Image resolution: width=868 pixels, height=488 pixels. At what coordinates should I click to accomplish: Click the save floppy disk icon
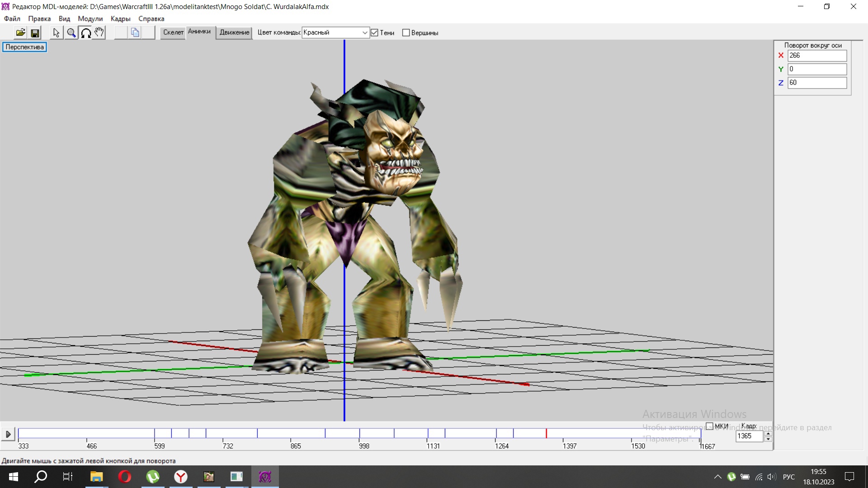(35, 33)
